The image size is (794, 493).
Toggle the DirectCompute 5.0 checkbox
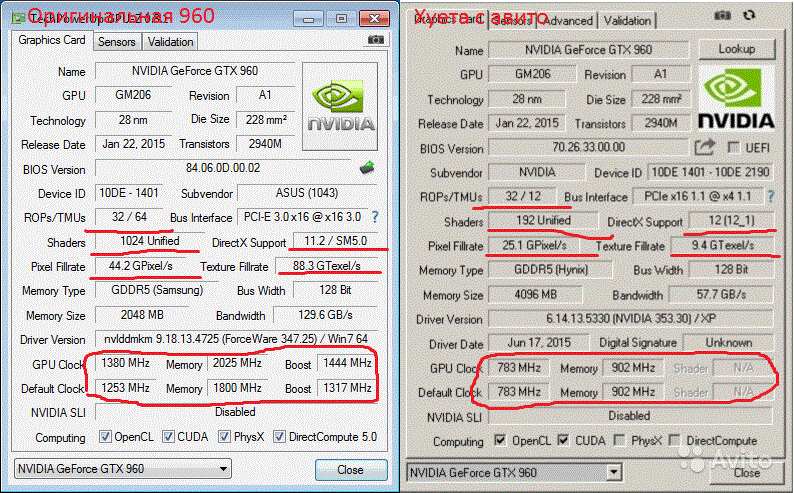tap(279, 436)
